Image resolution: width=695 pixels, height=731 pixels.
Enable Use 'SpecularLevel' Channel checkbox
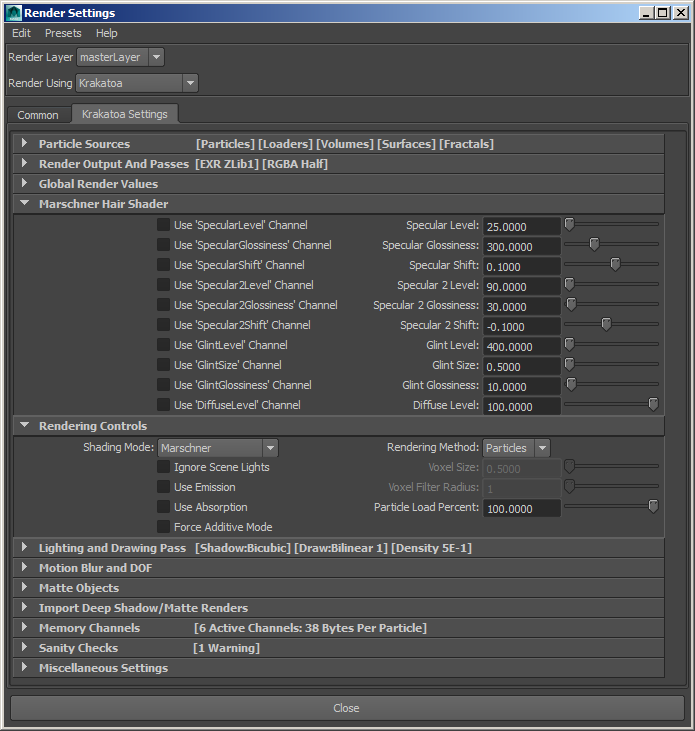point(163,225)
